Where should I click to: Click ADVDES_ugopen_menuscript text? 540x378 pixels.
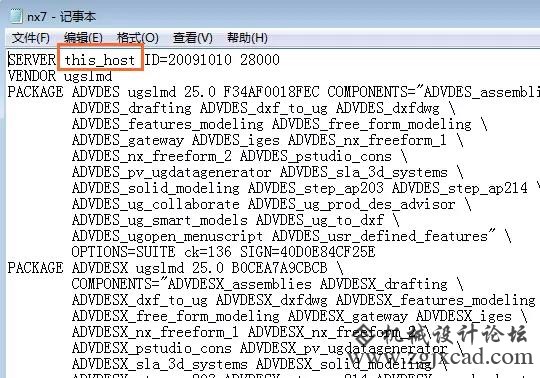tap(168, 237)
